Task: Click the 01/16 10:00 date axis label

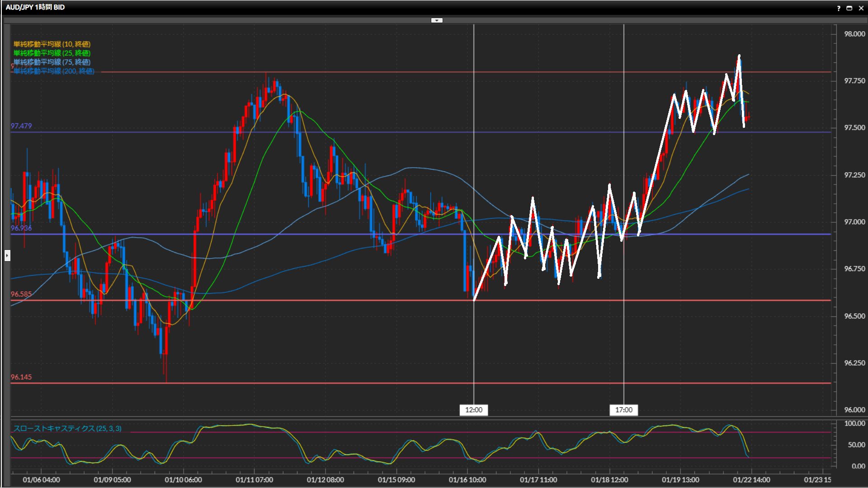Action: pos(467,480)
